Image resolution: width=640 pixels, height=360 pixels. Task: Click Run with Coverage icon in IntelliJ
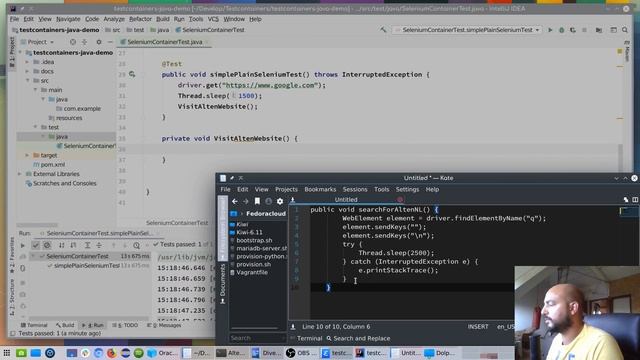coord(573,30)
